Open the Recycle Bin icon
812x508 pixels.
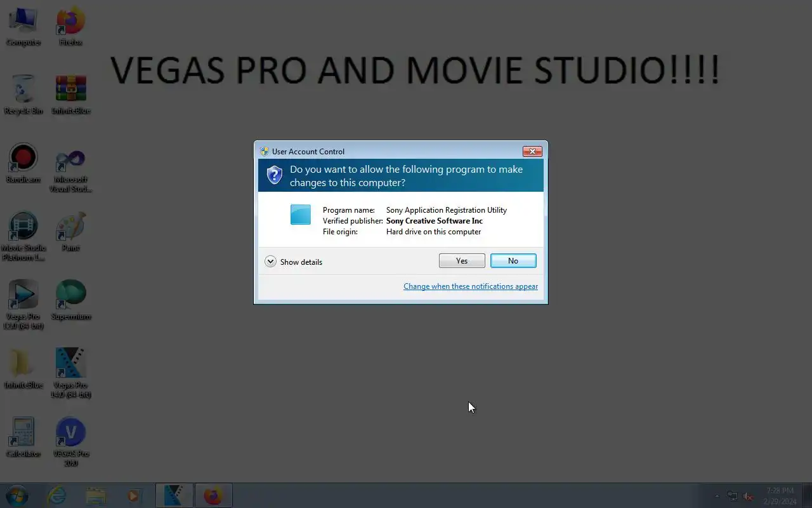pyautogui.click(x=23, y=95)
